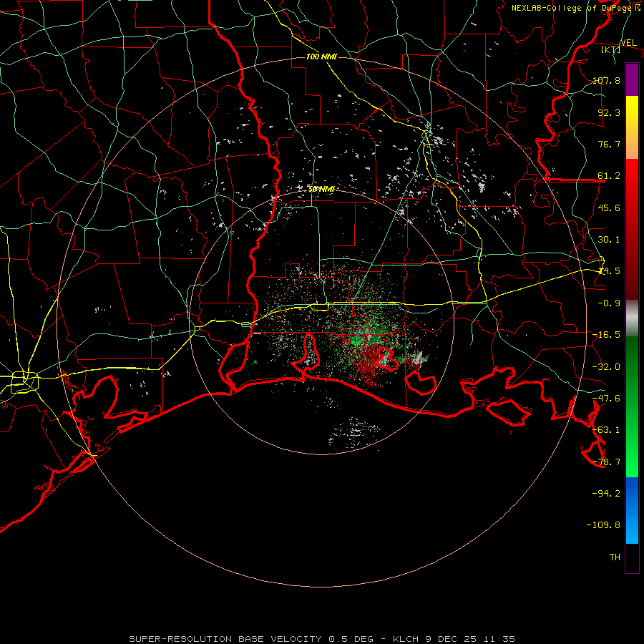This screenshot has height=644, width=644.
Task: Click the -0.9 legend value
Action: point(609,303)
